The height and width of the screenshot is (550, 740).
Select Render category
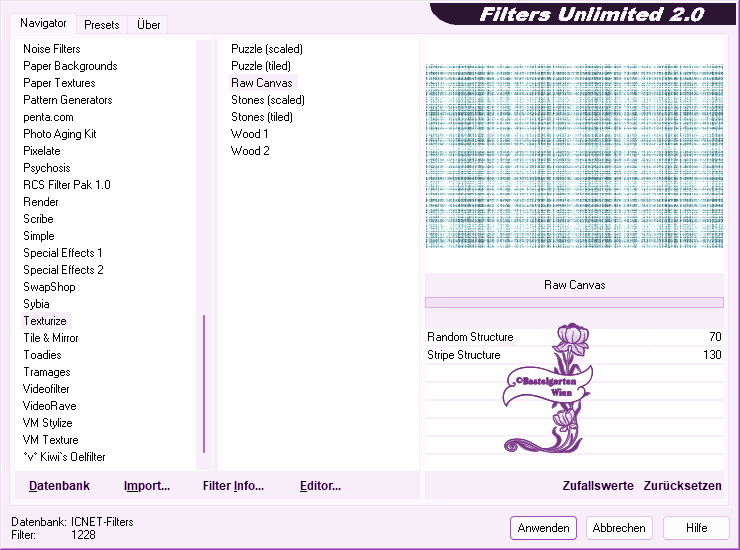[x=41, y=202]
